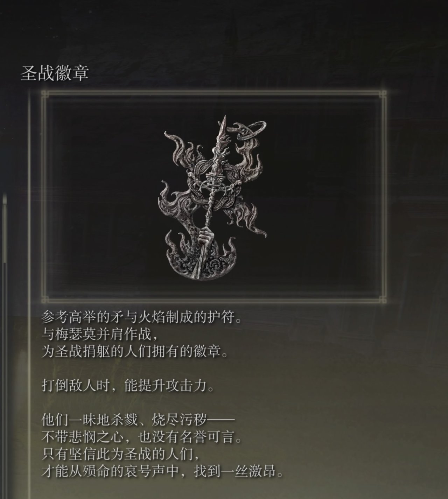Click the line 为圣战捐躯的人们拥有的徽章
The height and width of the screenshot is (499, 448).
coord(134,351)
